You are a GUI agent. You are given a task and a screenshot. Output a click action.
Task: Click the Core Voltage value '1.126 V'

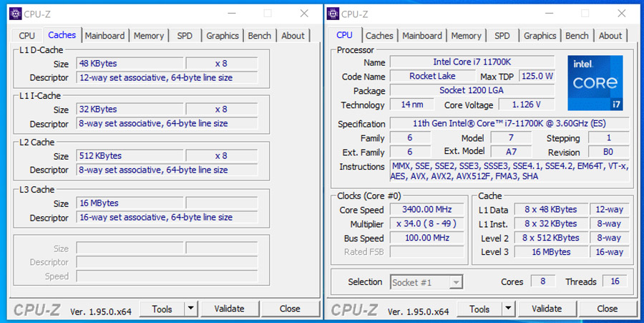click(527, 105)
